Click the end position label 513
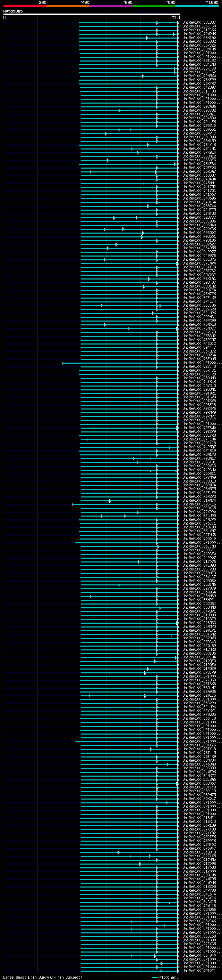 click(x=175, y=17)
